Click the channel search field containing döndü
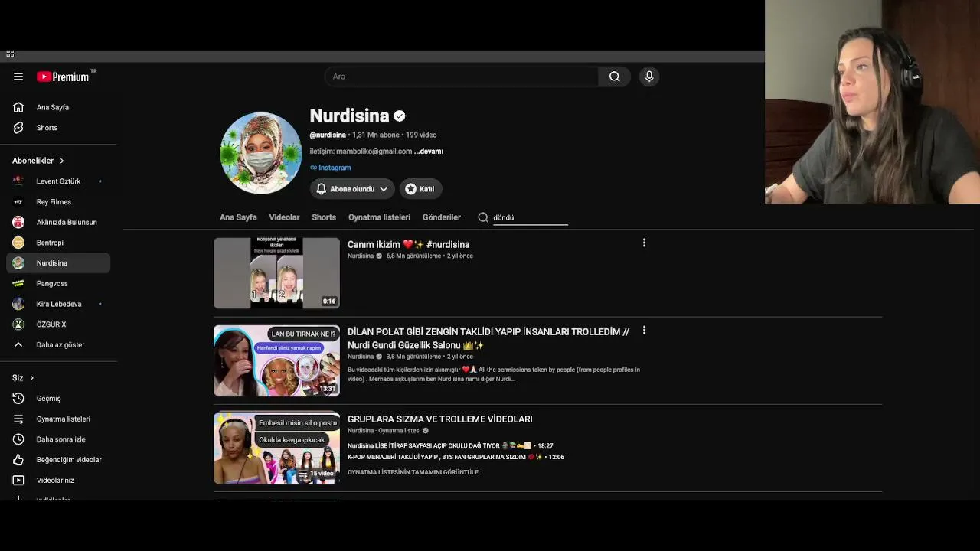Image resolution: width=980 pixels, height=551 pixels. (x=530, y=217)
